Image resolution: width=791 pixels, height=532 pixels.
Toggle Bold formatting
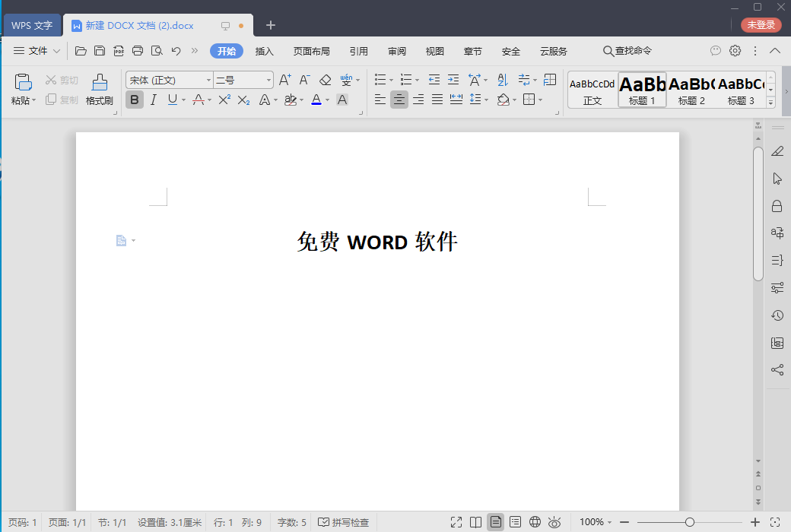point(134,100)
